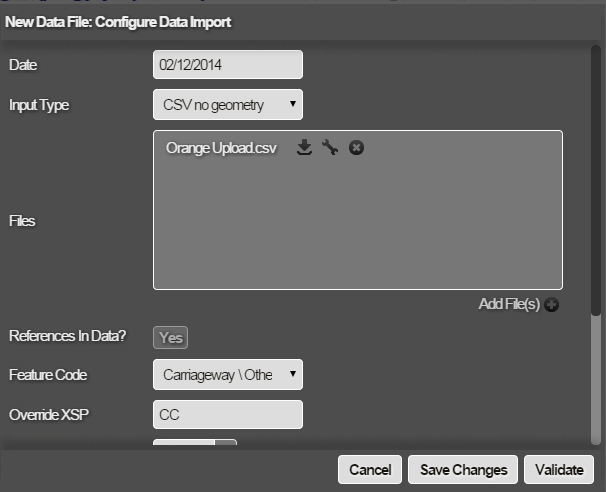Click the Feature Code label
This screenshot has width=606, height=492.
[48, 375]
